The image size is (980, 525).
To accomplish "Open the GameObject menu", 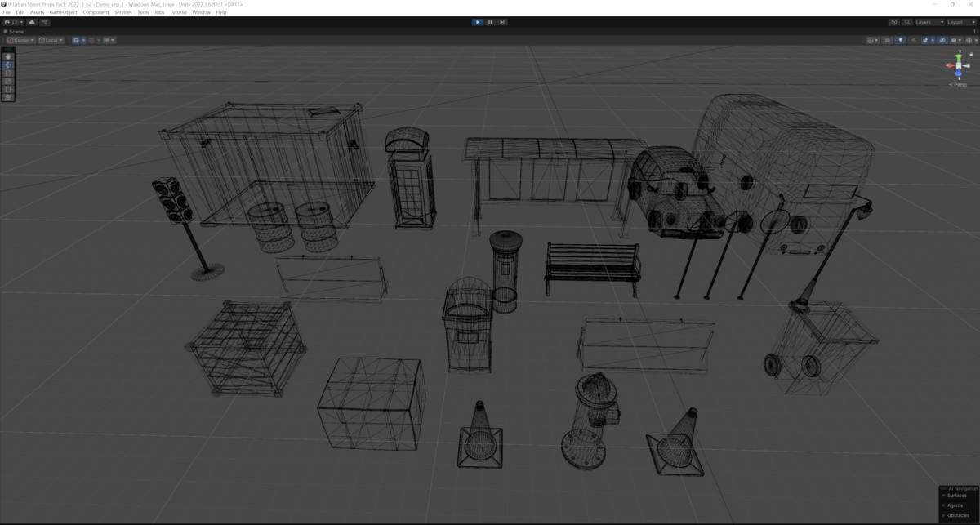I will [62, 11].
